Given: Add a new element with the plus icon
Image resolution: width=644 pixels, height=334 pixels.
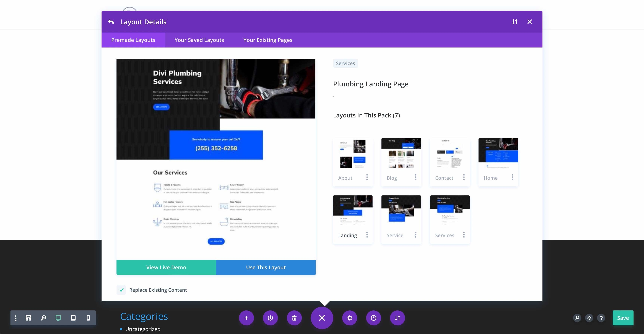Looking at the screenshot, I should [x=246, y=318].
